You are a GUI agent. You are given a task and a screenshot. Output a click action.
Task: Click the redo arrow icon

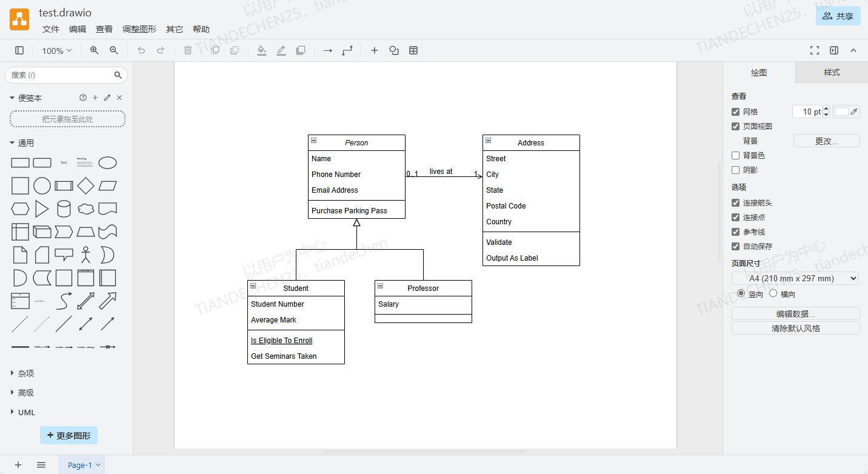161,51
